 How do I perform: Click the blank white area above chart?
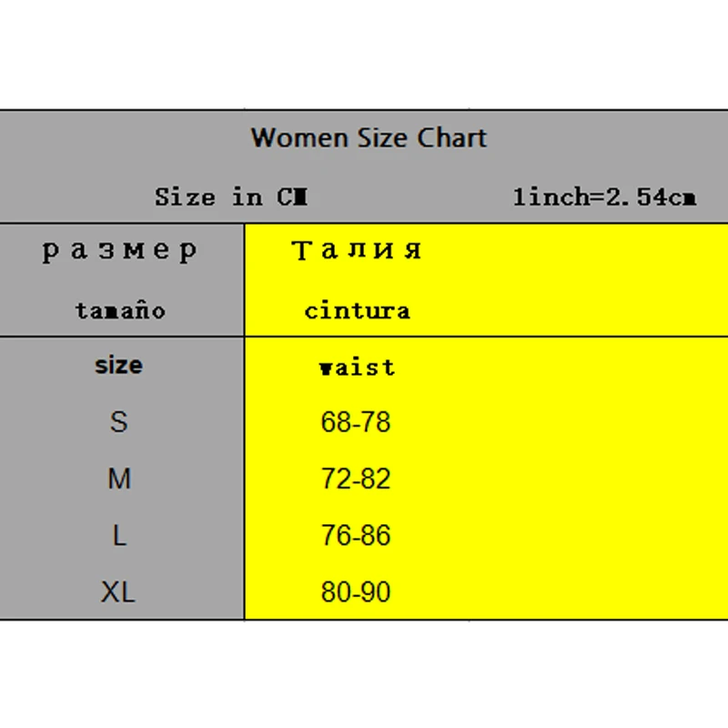[364, 55]
